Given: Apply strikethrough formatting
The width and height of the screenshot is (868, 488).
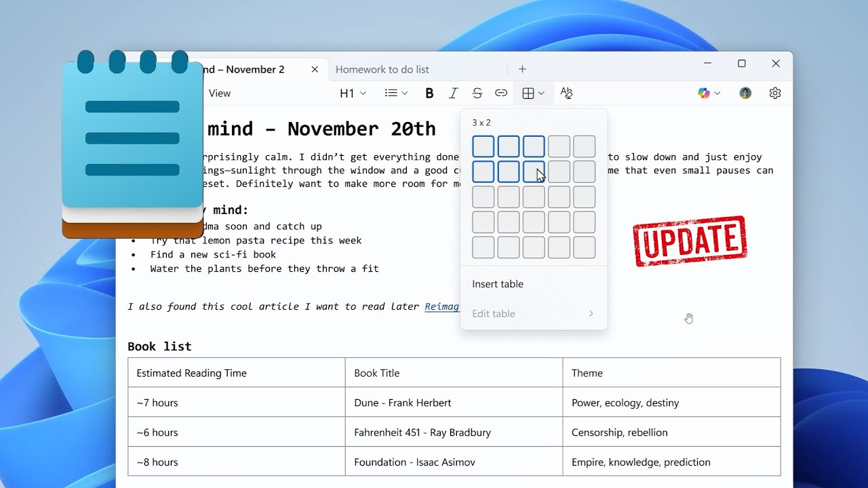Looking at the screenshot, I should [477, 94].
